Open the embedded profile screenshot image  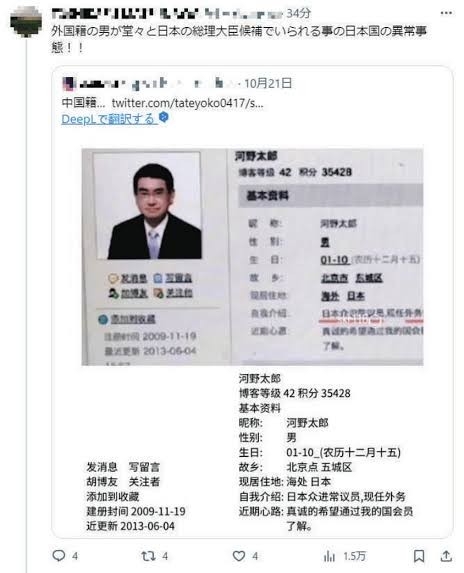pyautogui.click(x=252, y=257)
